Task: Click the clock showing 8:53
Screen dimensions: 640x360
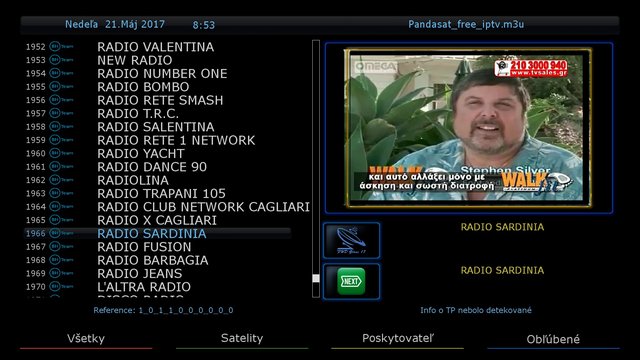Action: pyautogui.click(x=204, y=25)
